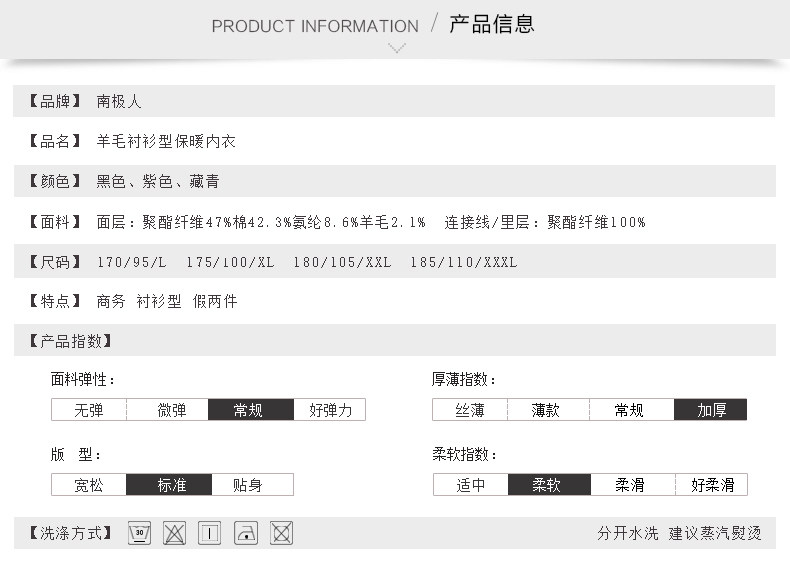Choose 好柔滑 softness option
The height and width of the screenshot is (566, 790).
pyautogui.click(x=711, y=485)
